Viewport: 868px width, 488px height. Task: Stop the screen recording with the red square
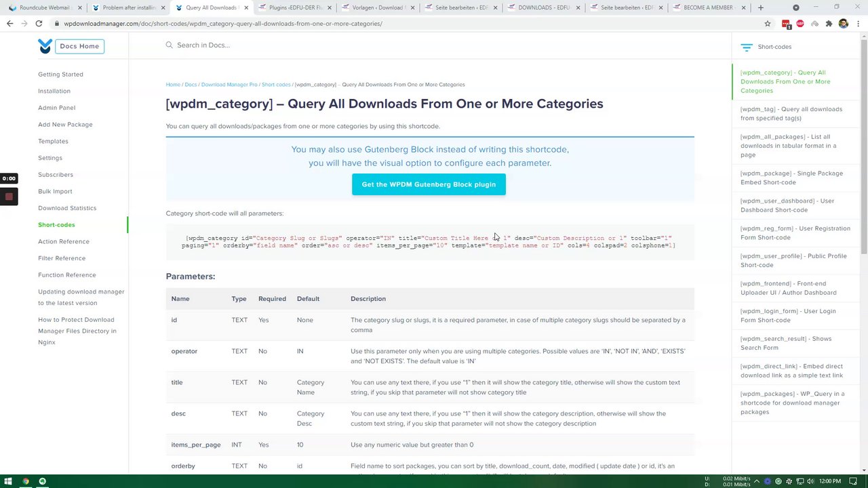(9, 197)
